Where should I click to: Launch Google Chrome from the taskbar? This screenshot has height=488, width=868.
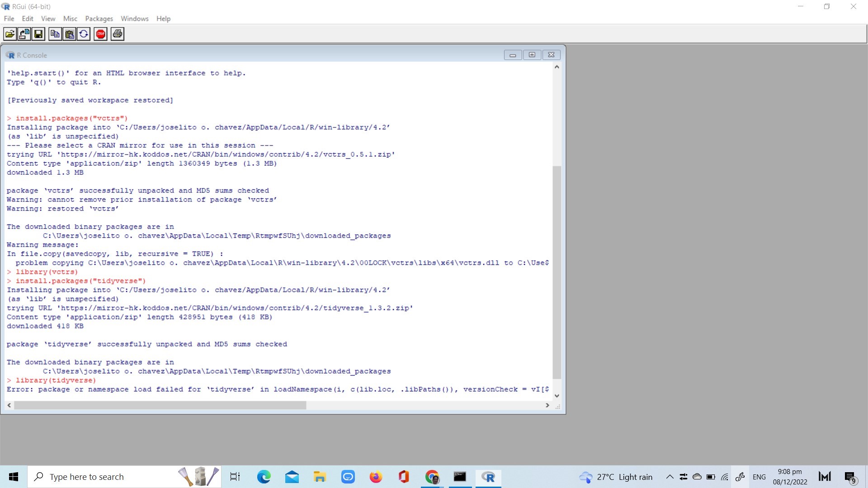[x=432, y=477]
